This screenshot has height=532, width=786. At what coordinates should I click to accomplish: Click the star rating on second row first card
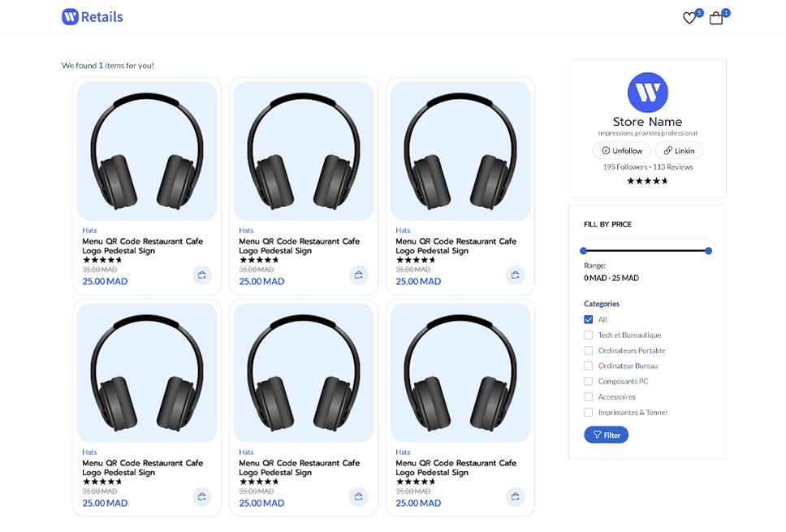(x=102, y=482)
